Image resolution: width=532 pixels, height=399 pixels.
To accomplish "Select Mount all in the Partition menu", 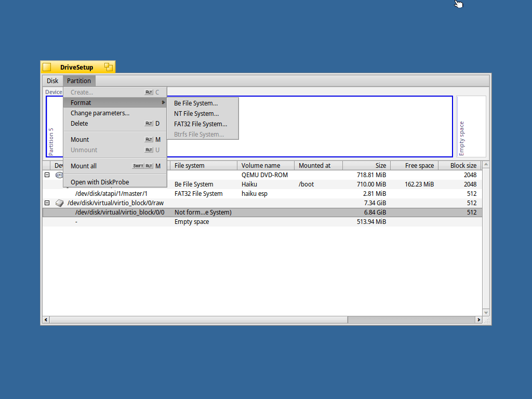I will click(x=115, y=166).
